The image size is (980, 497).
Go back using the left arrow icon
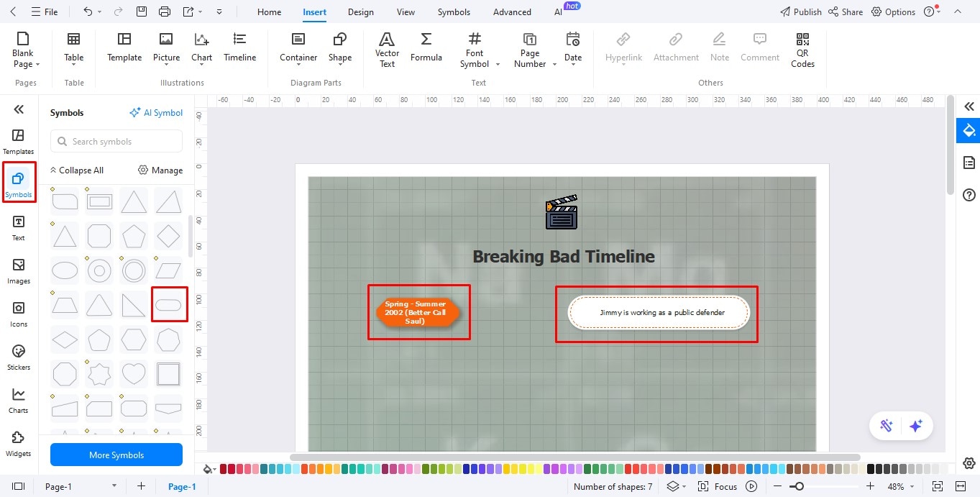pyautogui.click(x=14, y=12)
